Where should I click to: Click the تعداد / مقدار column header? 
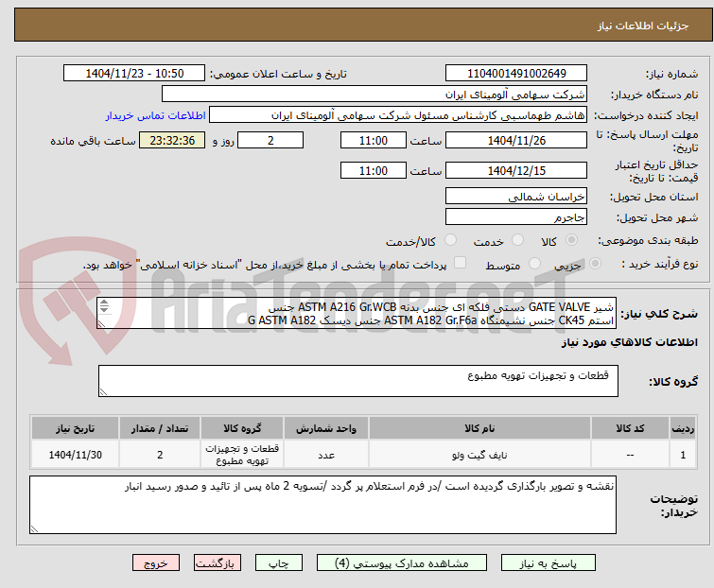click(x=160, y=428)
